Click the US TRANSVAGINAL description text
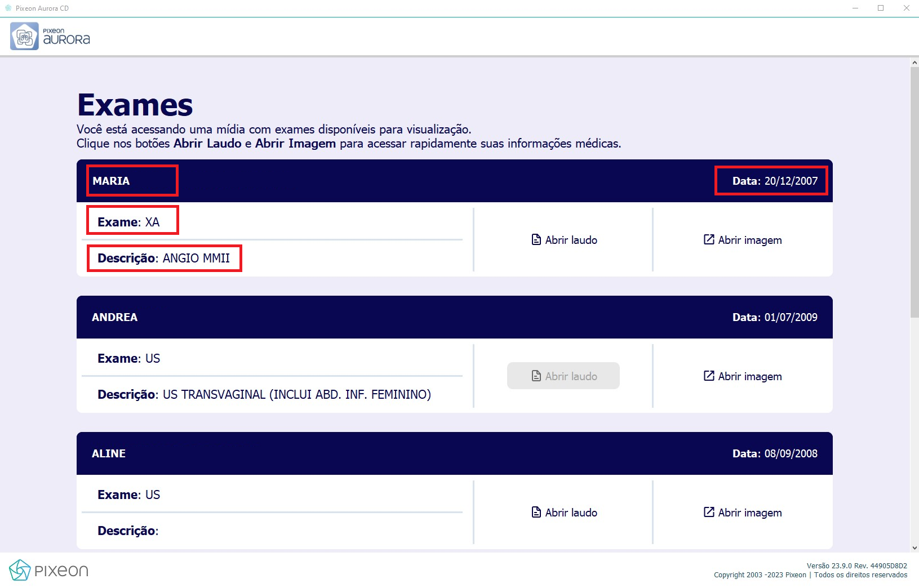Screen dimensions: 919x588 [297, 394]
